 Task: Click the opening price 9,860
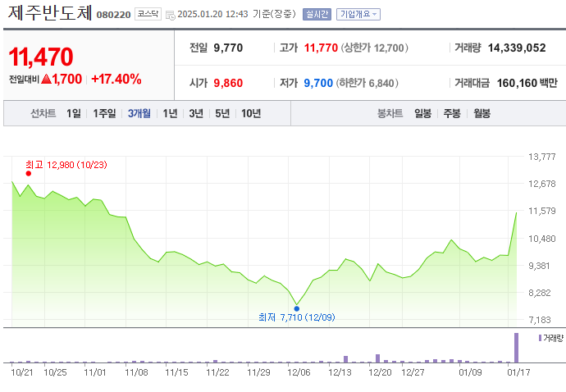point(228,83)
